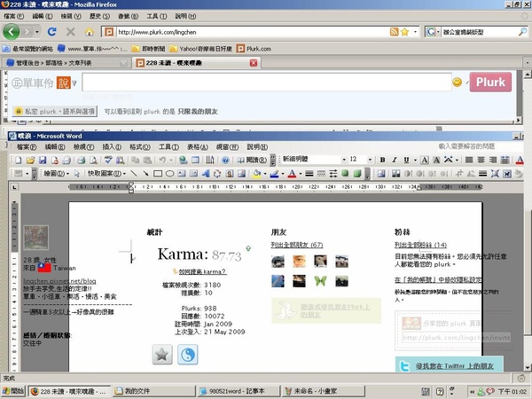Click the Firefox URL address field
Viewport: 532px width, 399px height.
coord(253,32)
